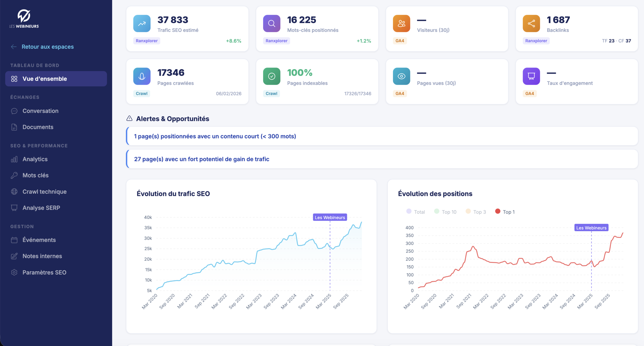644x346 pixels.
Task: Toggle Top 1 series in positions legend
Action: click(x=505, y=212)
